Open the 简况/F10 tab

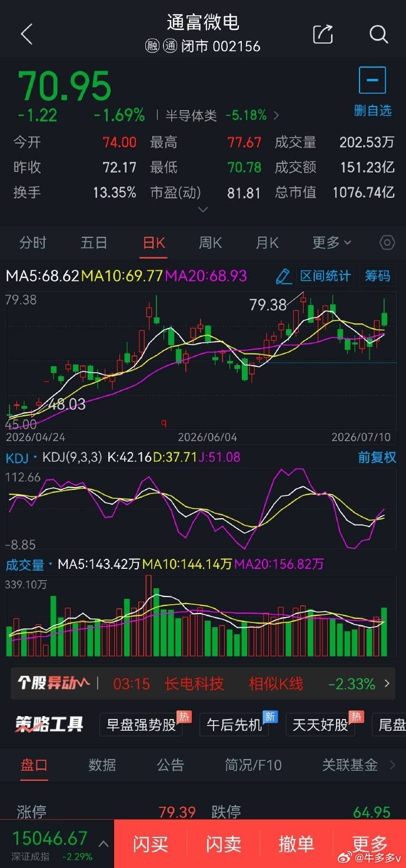tap(253, 765)
